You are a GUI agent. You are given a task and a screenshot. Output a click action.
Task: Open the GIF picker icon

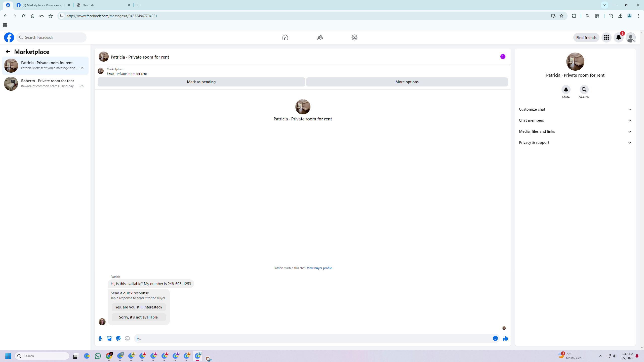coord(127,338)
